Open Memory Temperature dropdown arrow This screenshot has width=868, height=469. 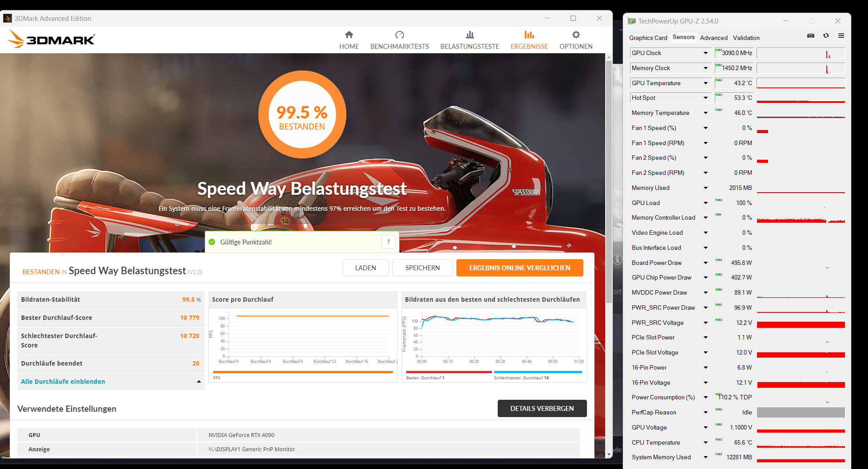705,113
